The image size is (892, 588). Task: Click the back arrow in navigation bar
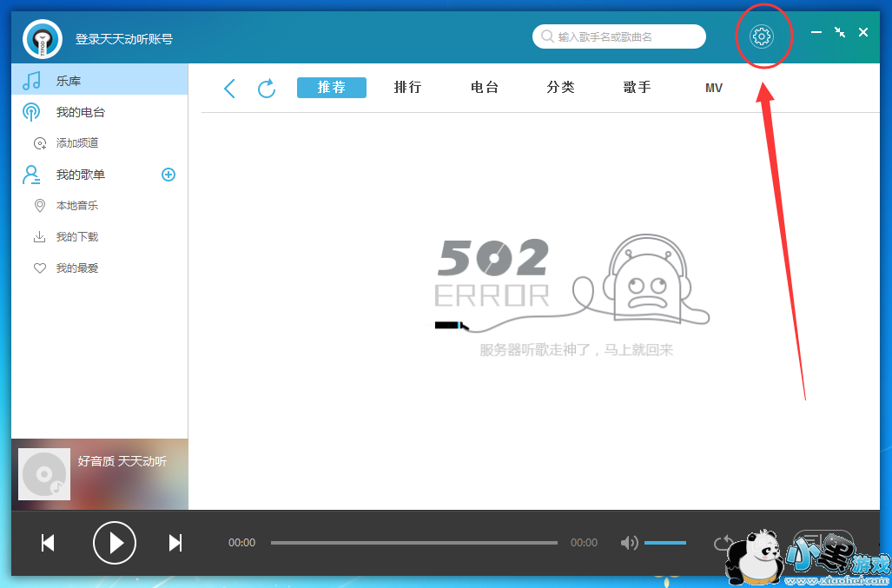tap(229, 88)
